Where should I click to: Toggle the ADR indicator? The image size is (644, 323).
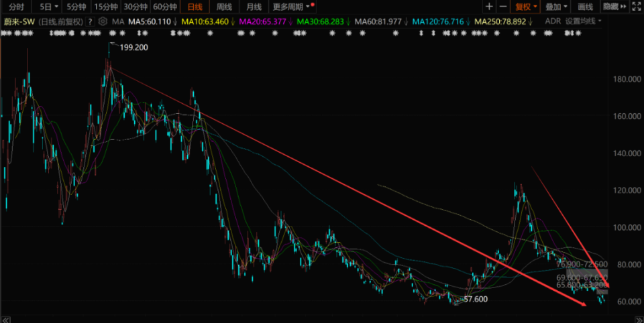[553, 21]
